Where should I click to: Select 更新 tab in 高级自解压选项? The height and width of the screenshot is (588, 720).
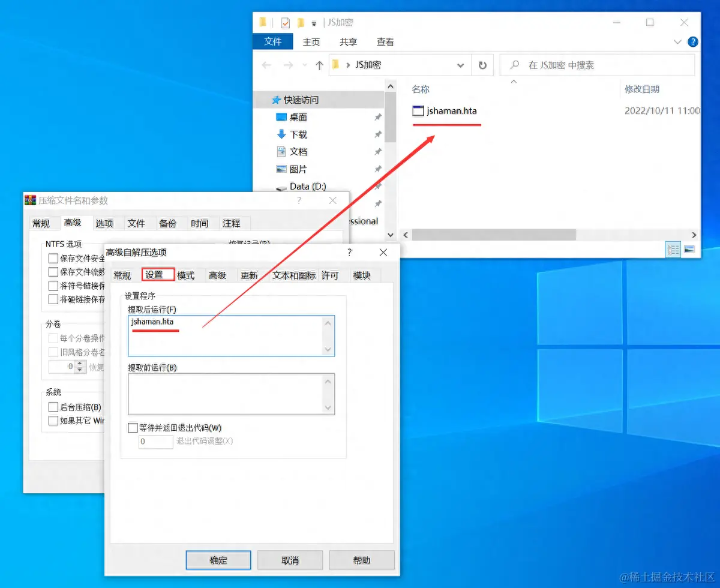(249, 275)
